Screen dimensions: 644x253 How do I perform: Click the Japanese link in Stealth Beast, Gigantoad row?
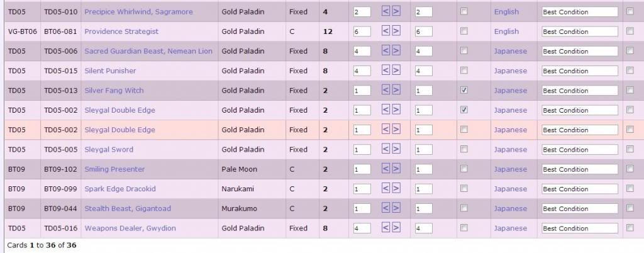point(511,209)
